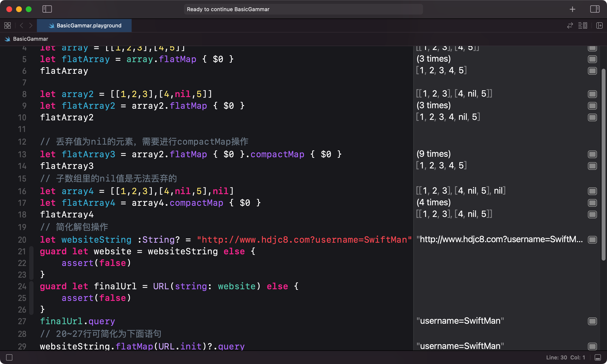Viewport: 607px width, 364px height.
Task: Show inline result for [1, 2, 3, 4, 5] on line 6
Action: 592,71
